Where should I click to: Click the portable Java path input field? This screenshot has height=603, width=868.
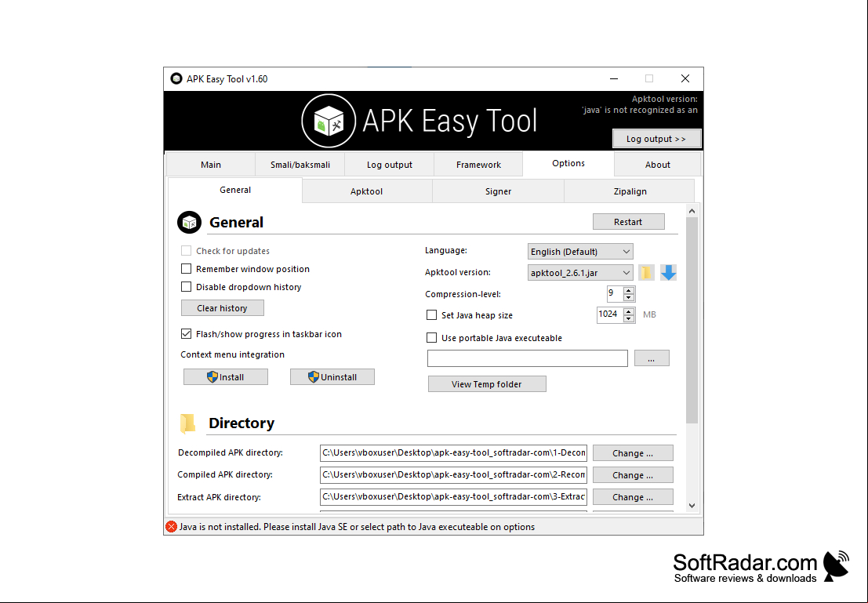[528, 358]
